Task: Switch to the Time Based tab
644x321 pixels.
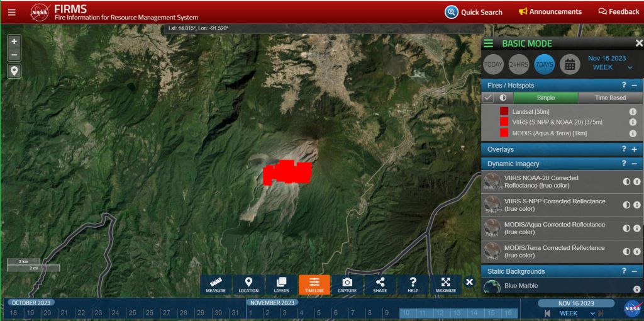Action: [610, 98]
